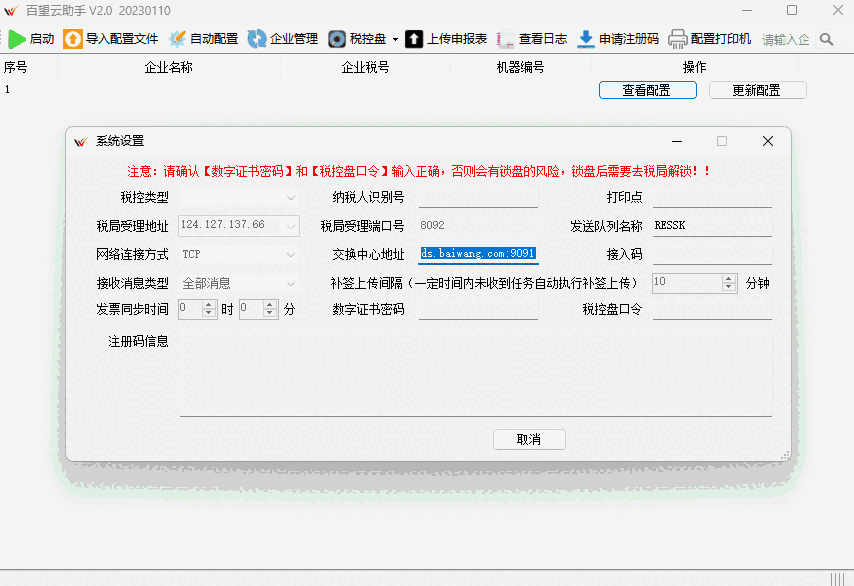Click the 自动配置 gear icon
The width and height of the screenshot is (854, 586).
(177, 39)
